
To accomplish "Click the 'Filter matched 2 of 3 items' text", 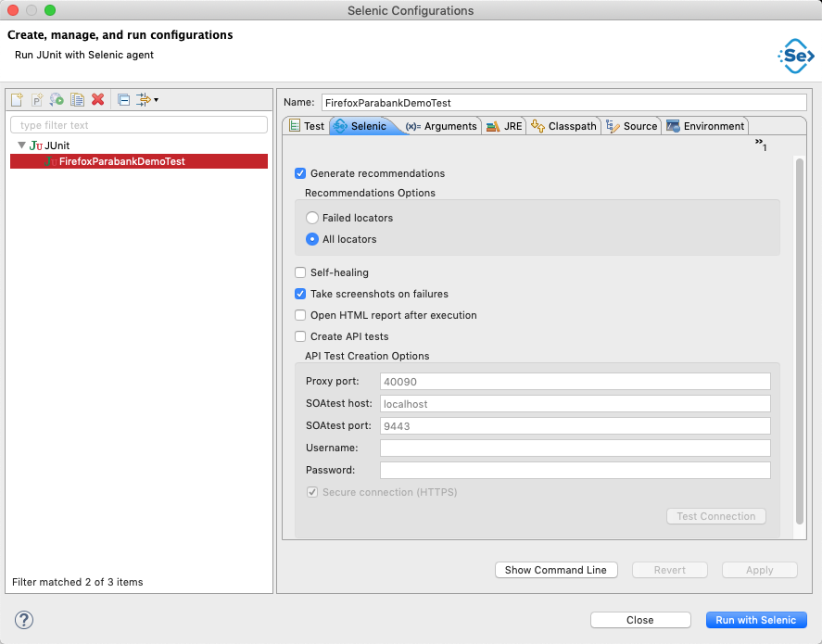I will pyautogui.click(x=78, y=582).
